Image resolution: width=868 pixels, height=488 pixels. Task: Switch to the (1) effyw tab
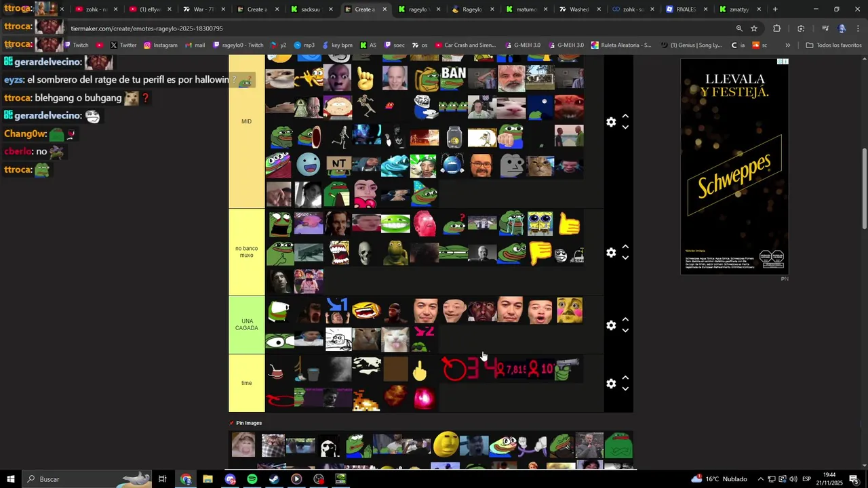[x=149, y=9]
